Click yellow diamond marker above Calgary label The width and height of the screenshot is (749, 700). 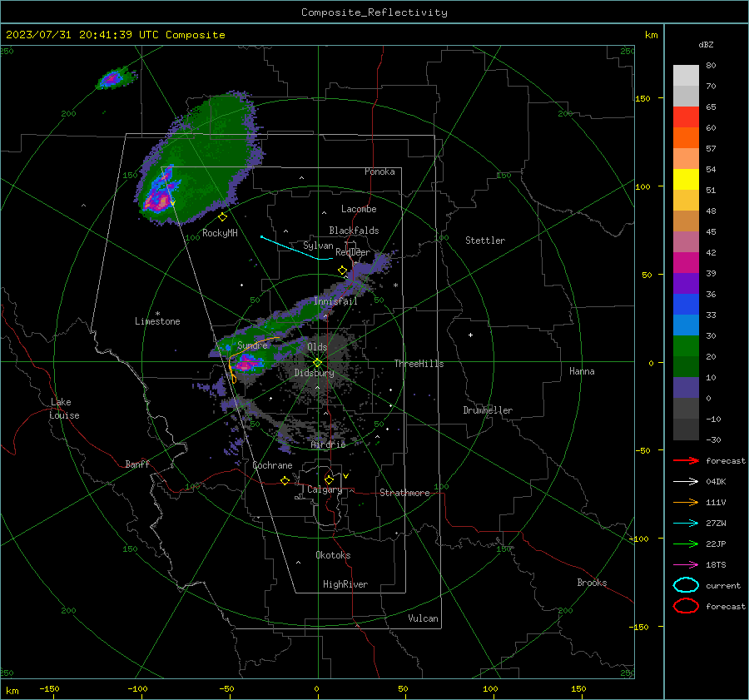(x=329, y=479)
